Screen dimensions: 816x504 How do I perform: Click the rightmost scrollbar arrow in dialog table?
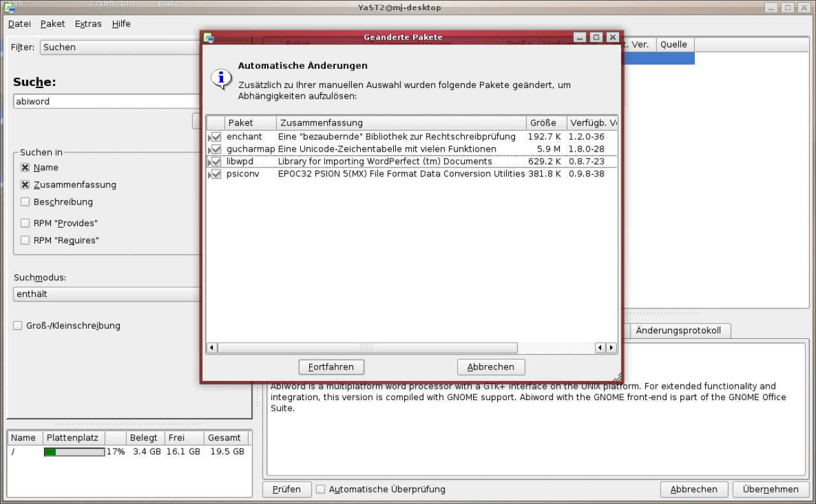(611, 348)
